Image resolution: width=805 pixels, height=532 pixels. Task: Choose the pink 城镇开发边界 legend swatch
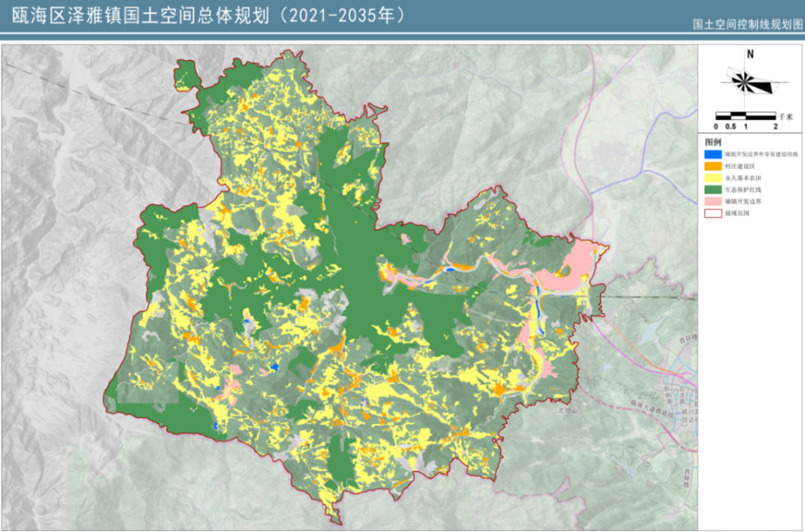pos(713,201)
